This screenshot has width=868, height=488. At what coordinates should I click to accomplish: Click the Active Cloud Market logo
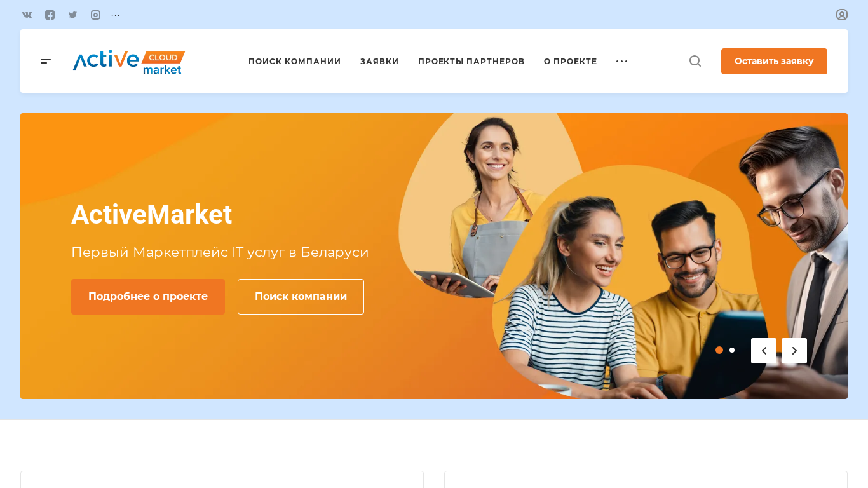[x=129, y=62]
